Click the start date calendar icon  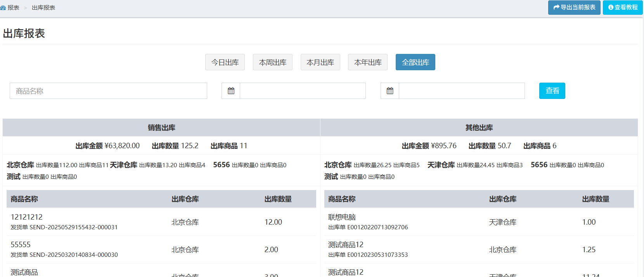(x=231, y=91)
